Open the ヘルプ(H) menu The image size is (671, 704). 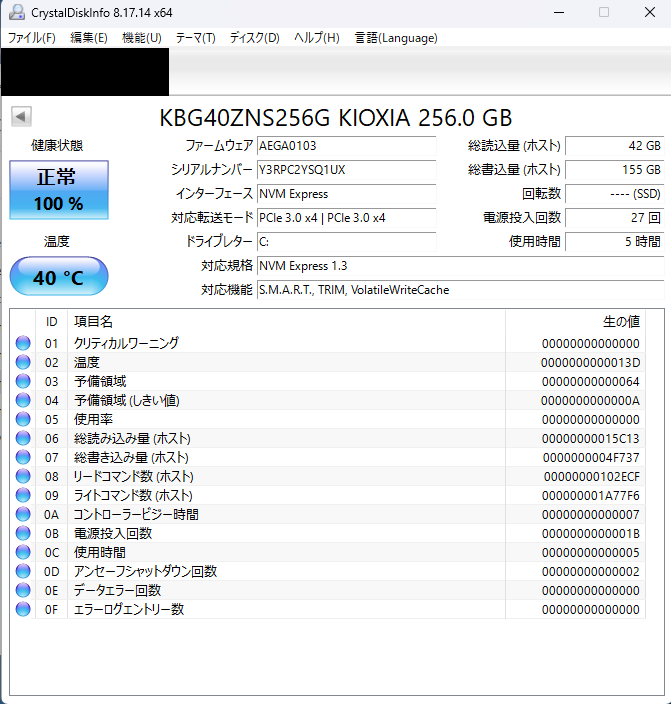[x=317, y=38]
